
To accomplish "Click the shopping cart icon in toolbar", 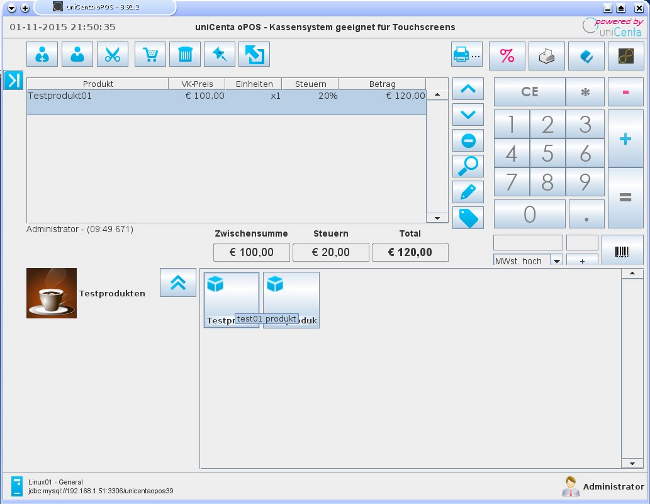I will coord(149,55).
